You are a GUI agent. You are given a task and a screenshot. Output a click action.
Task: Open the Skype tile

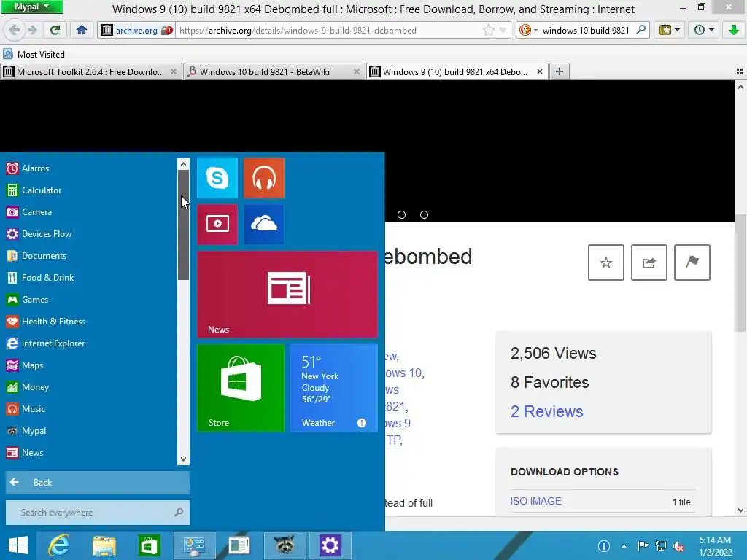coord(217,178)
